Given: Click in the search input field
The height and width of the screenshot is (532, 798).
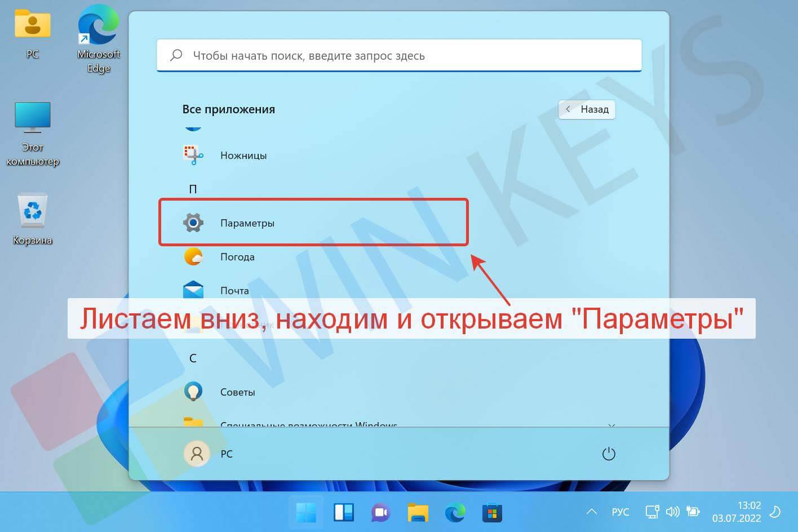Looking at the screenshot, I should (399, 55).
